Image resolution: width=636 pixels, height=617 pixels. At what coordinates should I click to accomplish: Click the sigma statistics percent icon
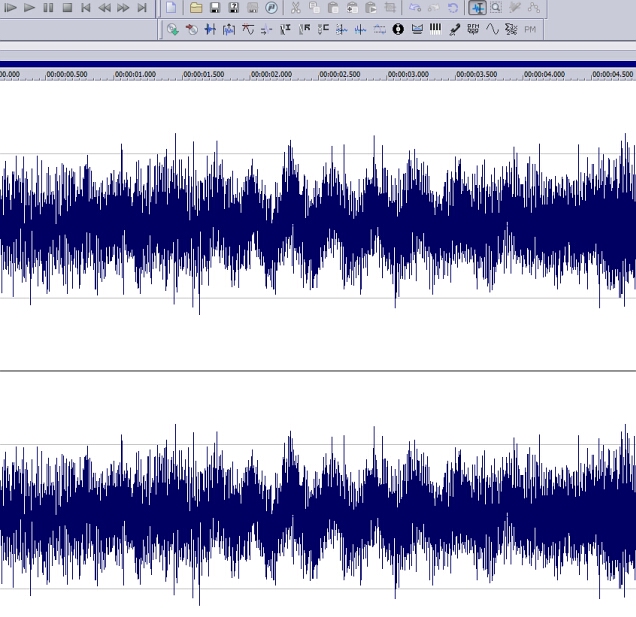point(511,29)
